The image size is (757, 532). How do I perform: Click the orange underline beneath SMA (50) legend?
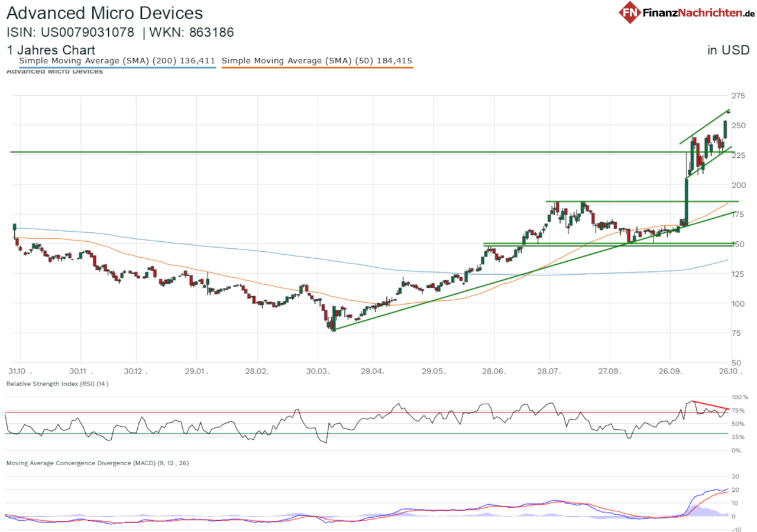(x=317, y=67)
